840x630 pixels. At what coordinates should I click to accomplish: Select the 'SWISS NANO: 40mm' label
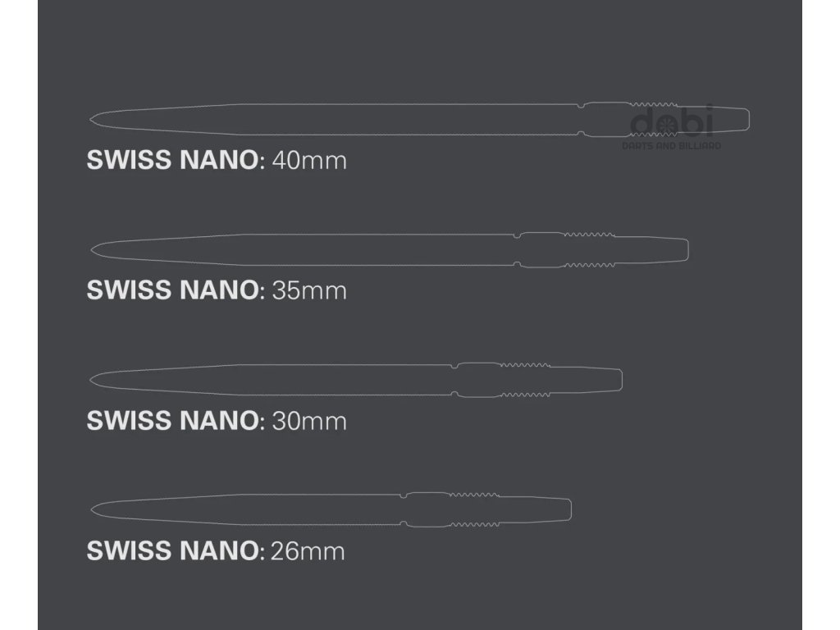point(217,160)
